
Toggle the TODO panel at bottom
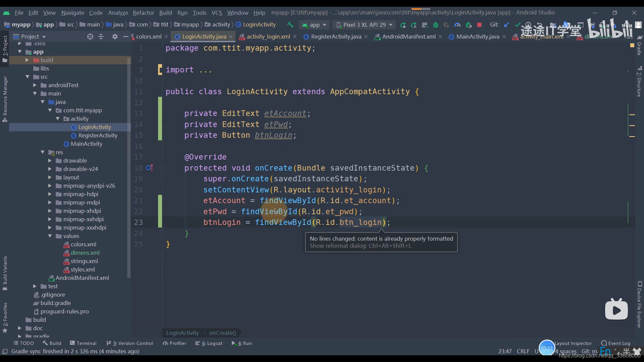[24, 343]
